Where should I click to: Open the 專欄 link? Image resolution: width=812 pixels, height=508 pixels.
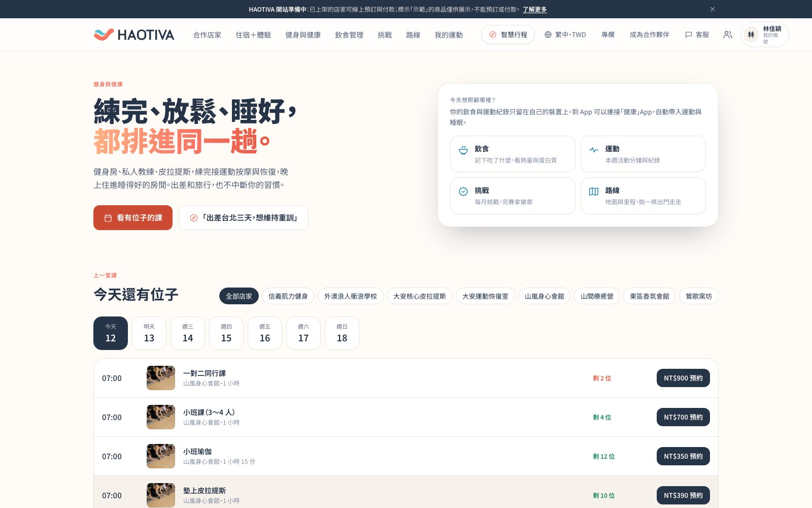point(608,35)
